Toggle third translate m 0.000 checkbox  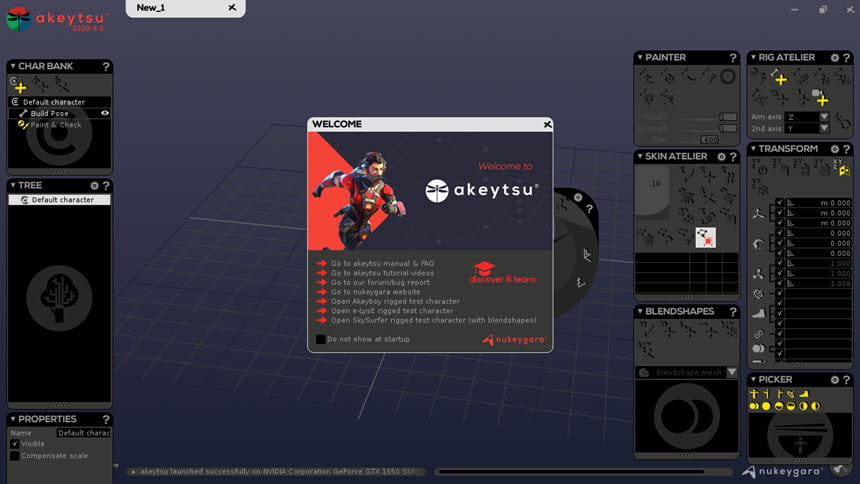pos(779,223)
